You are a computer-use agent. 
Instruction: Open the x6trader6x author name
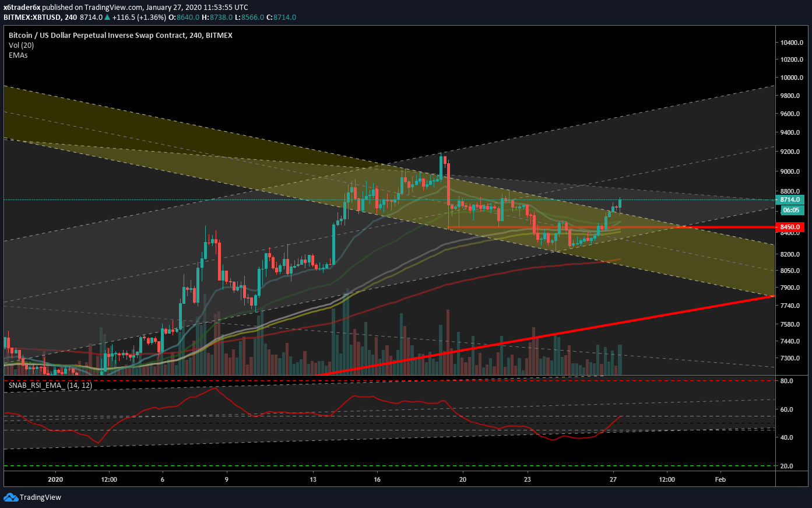click(22, 8)
